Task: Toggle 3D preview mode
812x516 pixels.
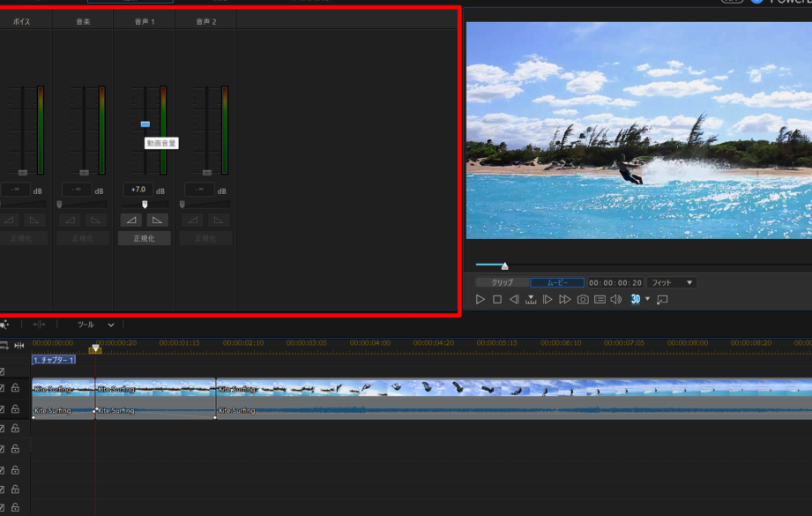Action: (x=636, y=299)
